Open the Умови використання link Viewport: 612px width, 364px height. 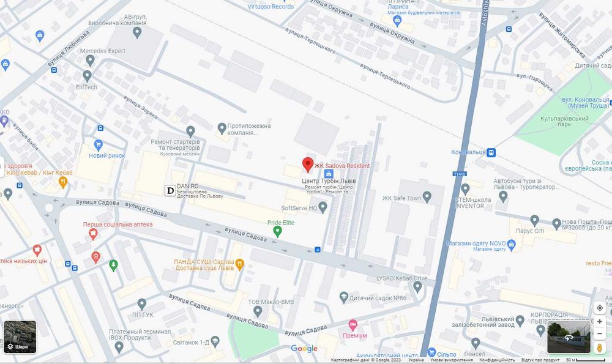[451, 360]
